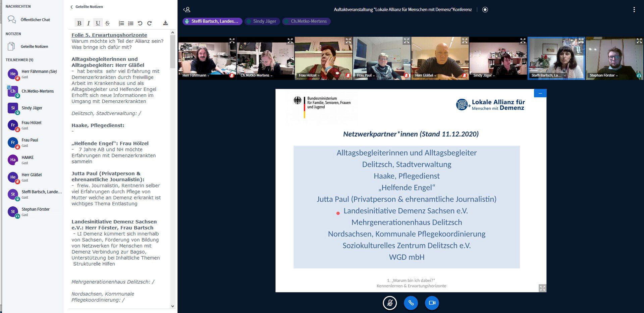644x313 pixels.
Task: Stop sharing your webcam
Action: coord(432,303)
